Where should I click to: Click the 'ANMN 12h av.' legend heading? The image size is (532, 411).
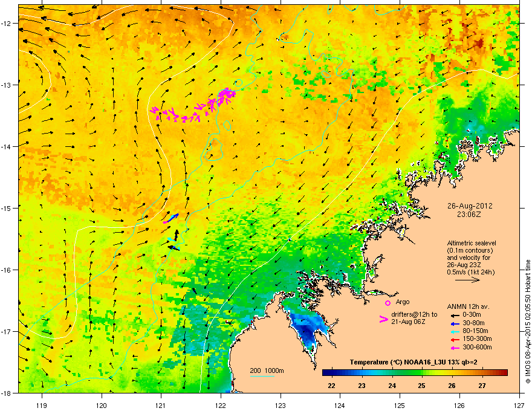pyautogui.click(x=468, y=307)
